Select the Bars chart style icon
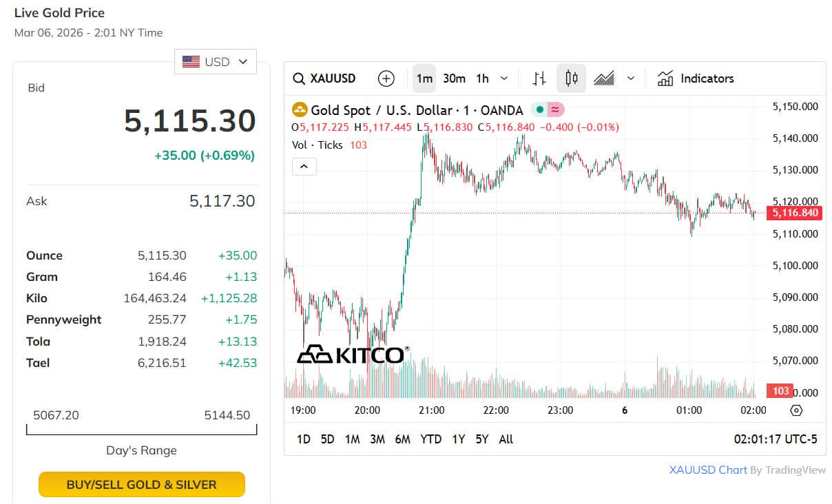The width and height of the screenshot is (832, 504). point(539,78)
